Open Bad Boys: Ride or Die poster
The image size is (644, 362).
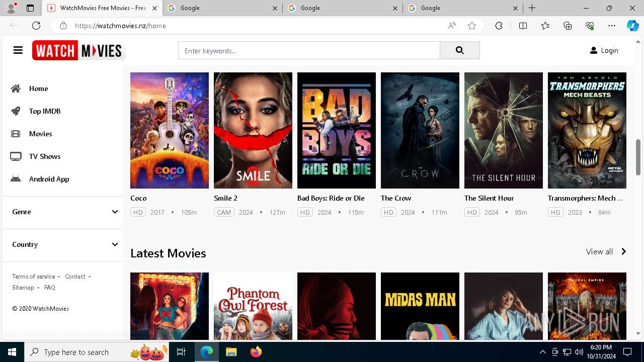(337, 130)
